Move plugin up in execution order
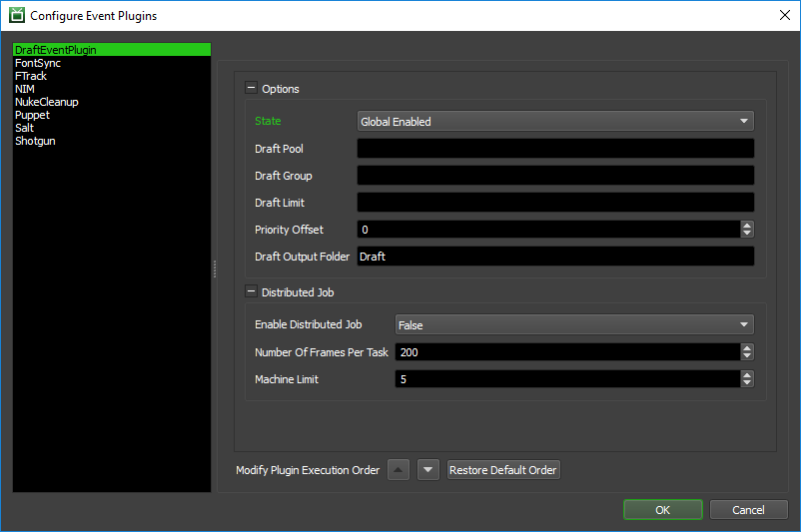The height and width of the screenshot is (532, 801). (x=399, y=470)
